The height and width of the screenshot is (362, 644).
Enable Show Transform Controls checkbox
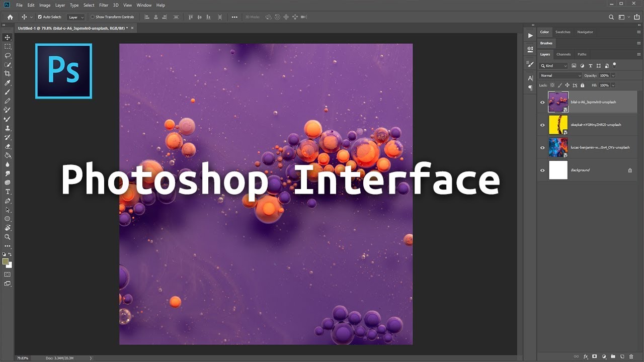point(93,17)
